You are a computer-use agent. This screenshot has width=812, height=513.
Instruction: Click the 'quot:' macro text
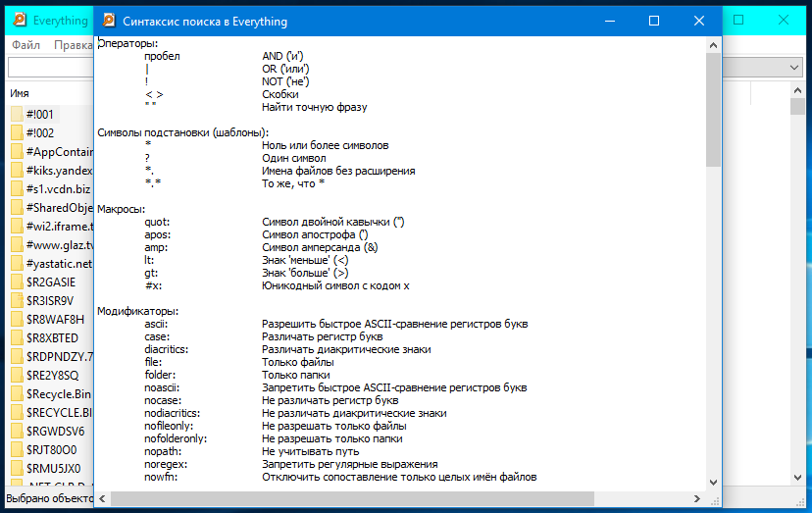tap(157, 222)
